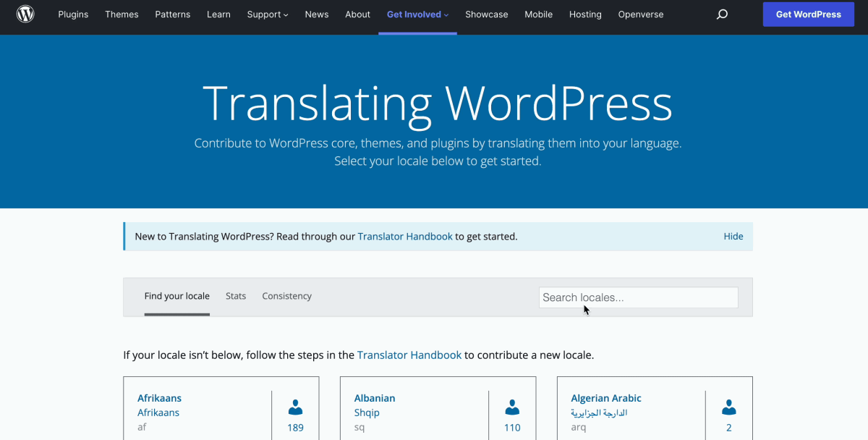This screenshot has width=868, height=440.
Task: Open the News menu item
Action: 317,14
